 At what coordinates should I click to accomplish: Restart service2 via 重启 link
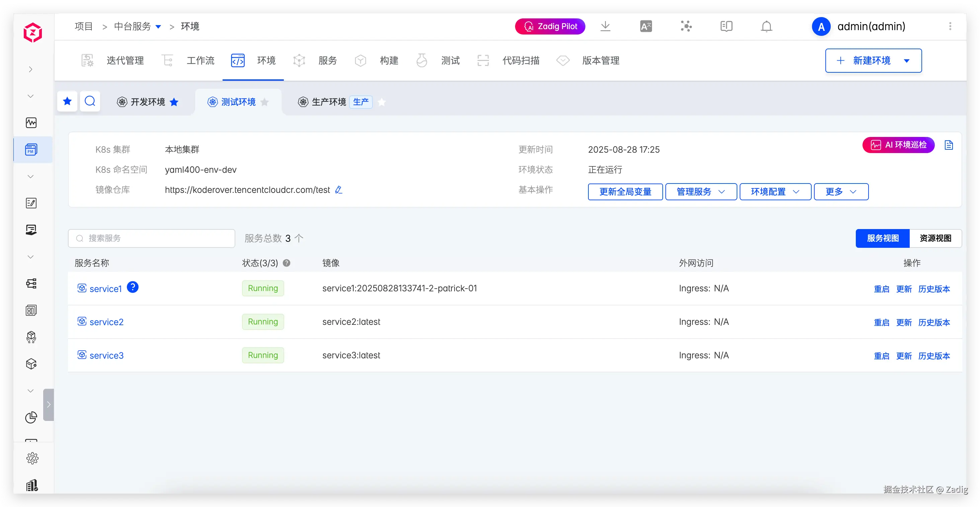coord(881,322)
